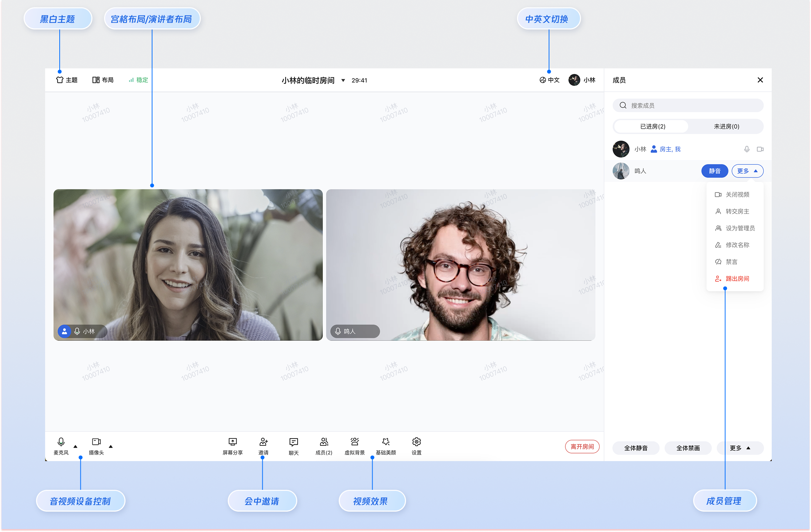
Task: Click the invite (邀请) icon
Action: coord(263,442)
